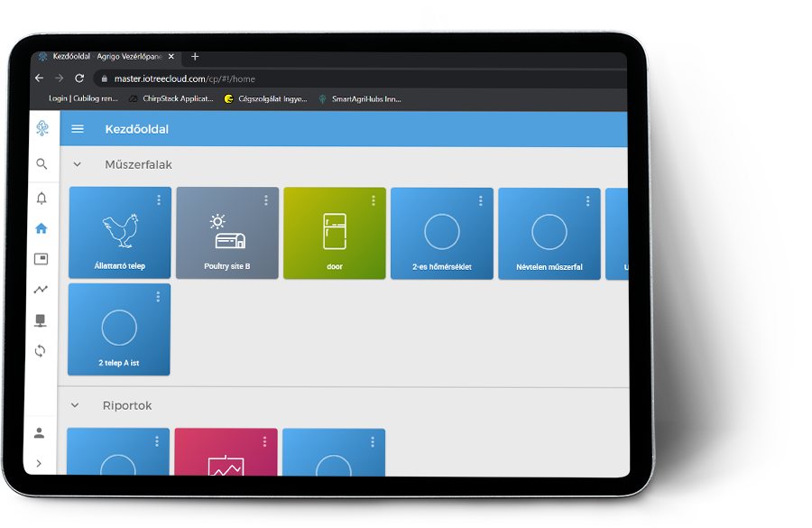Open the door dashboard tile
812x528 pixels.
(335, 233)
